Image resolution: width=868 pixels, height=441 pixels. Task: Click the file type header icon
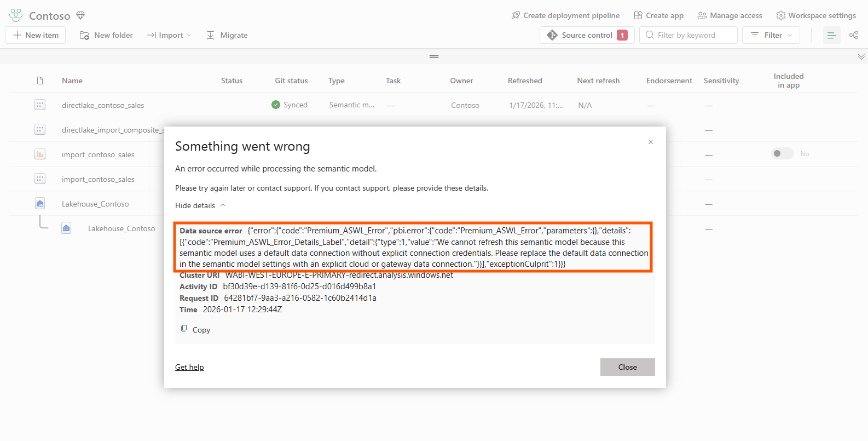40,81
